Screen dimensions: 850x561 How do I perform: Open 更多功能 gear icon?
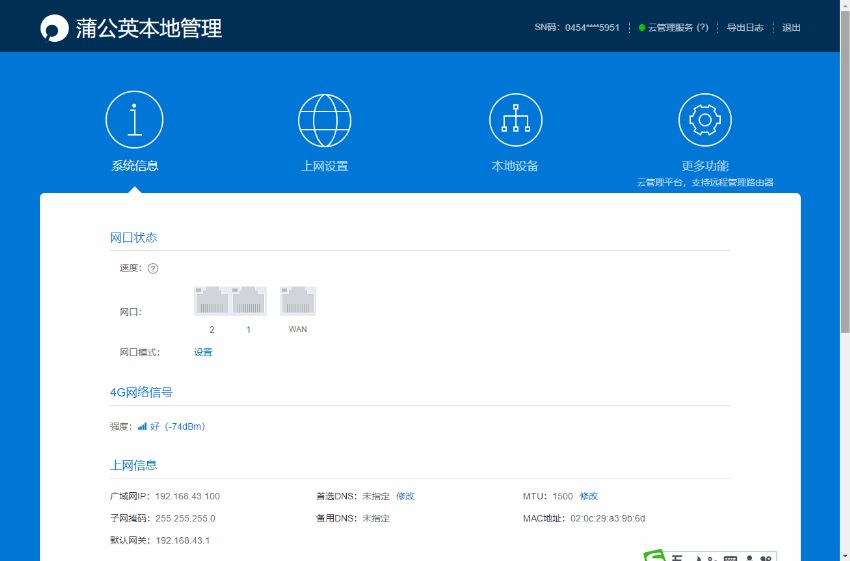point(705,120)
